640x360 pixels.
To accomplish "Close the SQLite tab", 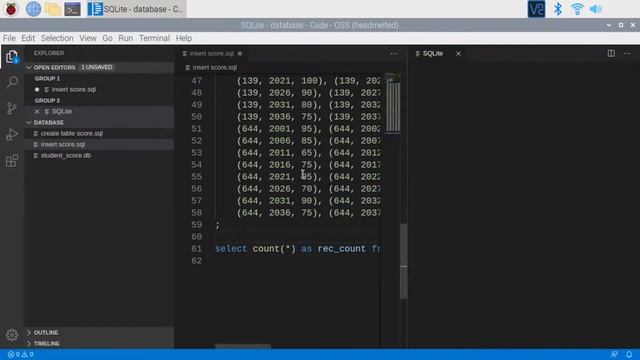I will (x=458, y=53).
